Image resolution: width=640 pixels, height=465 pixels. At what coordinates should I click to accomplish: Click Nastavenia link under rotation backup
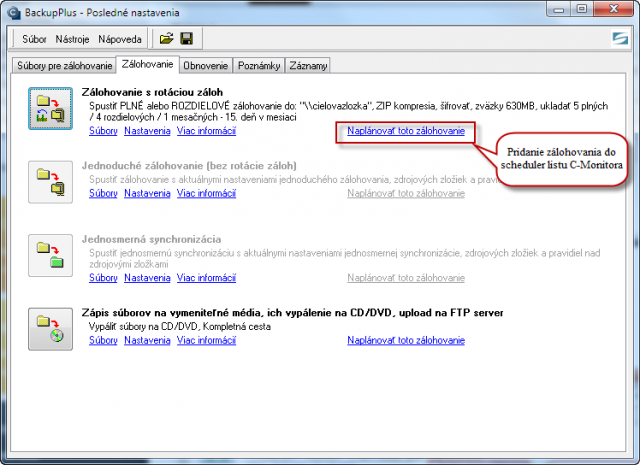[x=147, y=131]
